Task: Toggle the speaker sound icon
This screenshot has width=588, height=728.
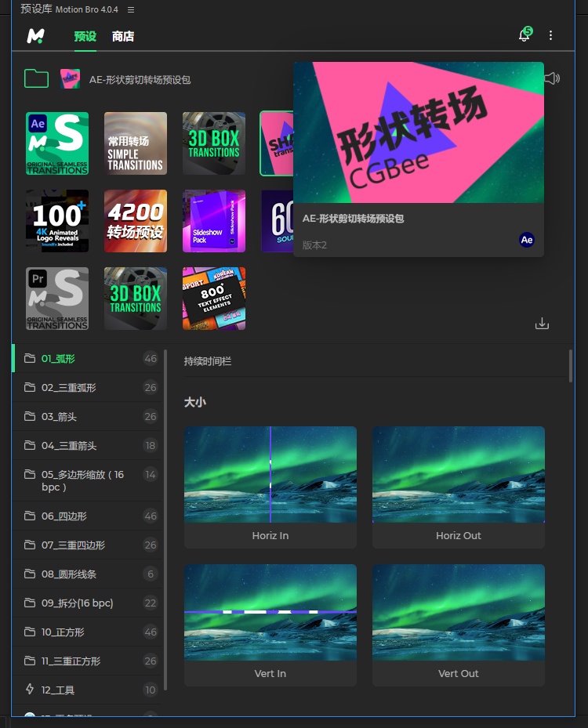Action: tap(552, 78)
